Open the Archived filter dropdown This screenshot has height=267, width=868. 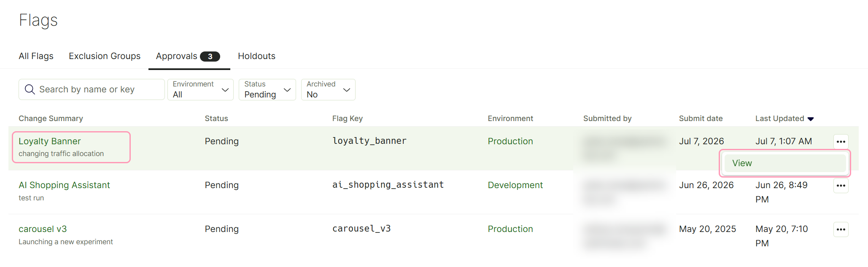[328, 89]
